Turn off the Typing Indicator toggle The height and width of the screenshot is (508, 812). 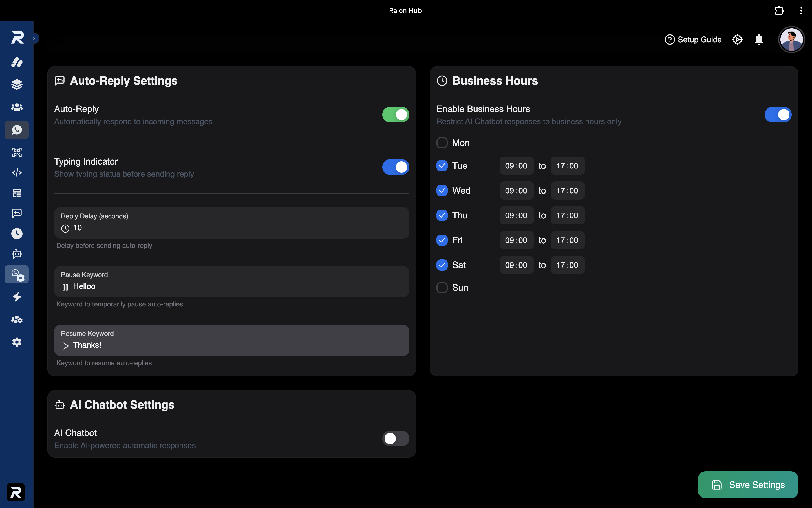tap(396, 167)
